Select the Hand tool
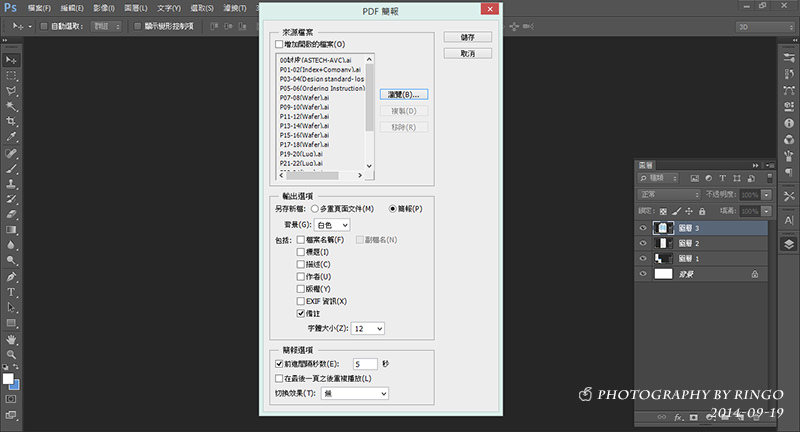 pyautogui.click(x=11, y=340)
